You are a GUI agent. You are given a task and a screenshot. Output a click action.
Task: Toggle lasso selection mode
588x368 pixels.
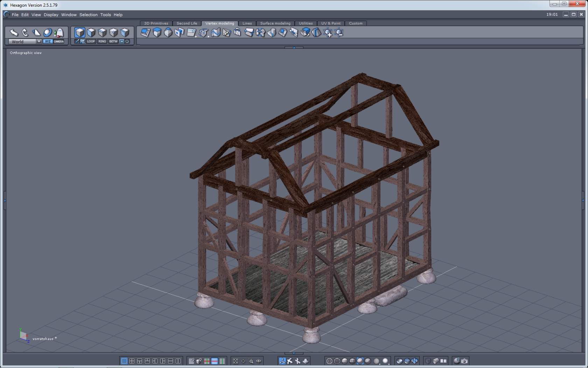tap(127, 41)
